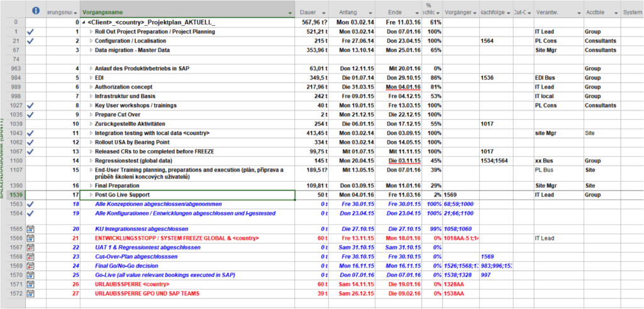Expand Final Preparation task
644x309 pixels.
91,185
